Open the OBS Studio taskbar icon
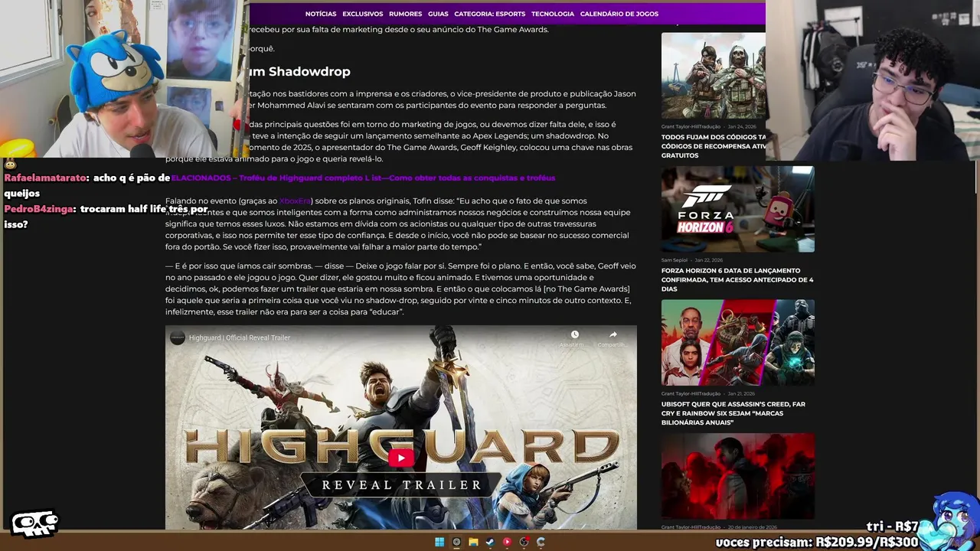This screenshot has height=551, width=980. pos(524,542)
